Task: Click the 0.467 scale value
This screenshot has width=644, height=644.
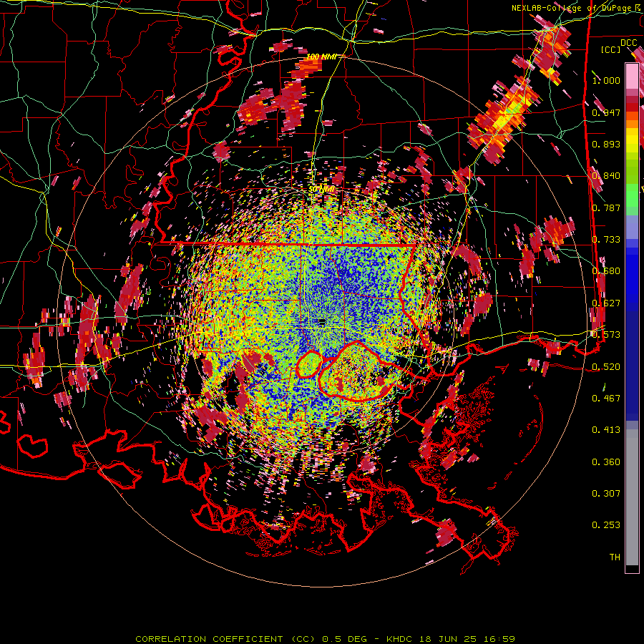Action: point(606,399)
